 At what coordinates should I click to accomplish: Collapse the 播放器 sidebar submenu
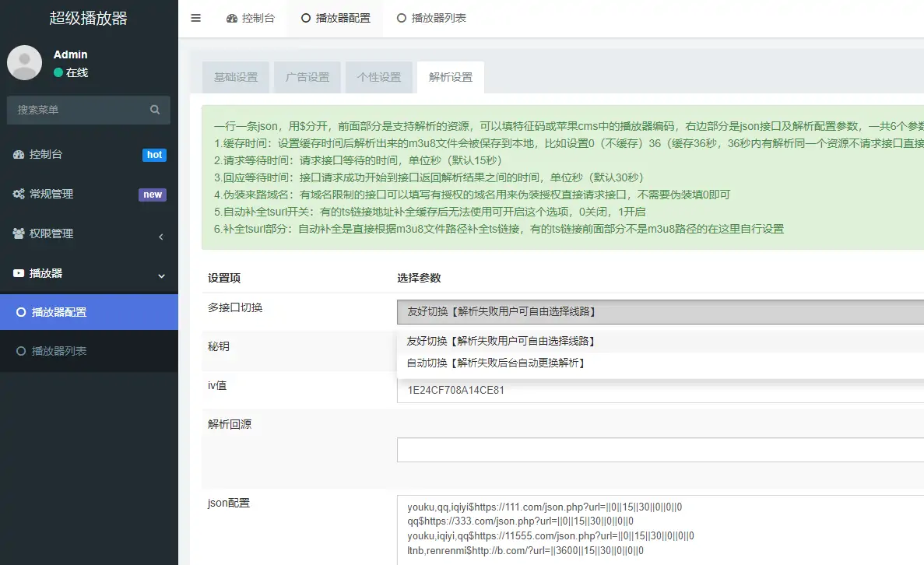coord(160,275)
